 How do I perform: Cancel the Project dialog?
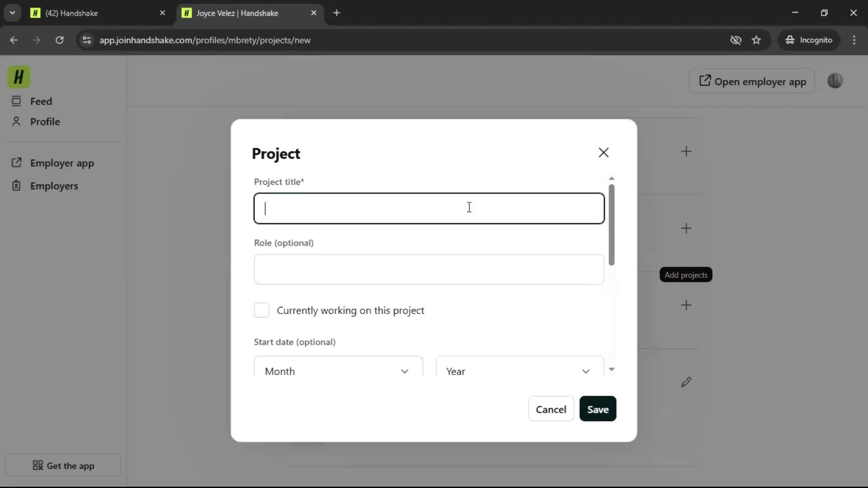[551, 409]
